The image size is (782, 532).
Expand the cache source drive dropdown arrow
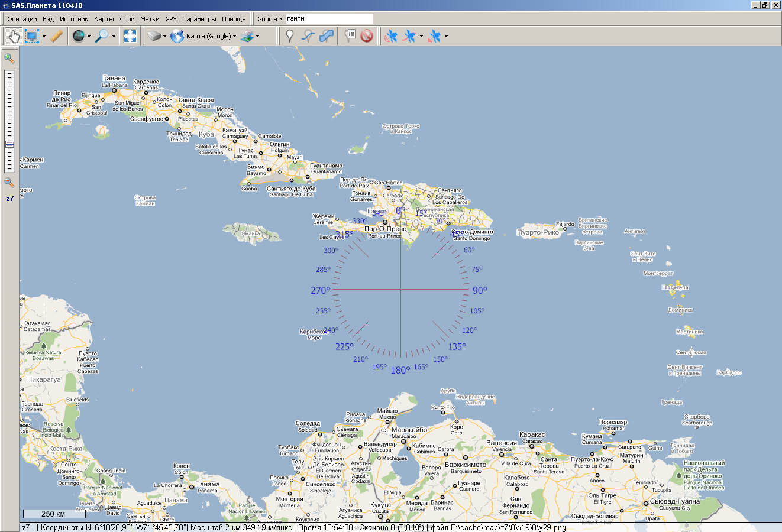(x=164, y=37)
